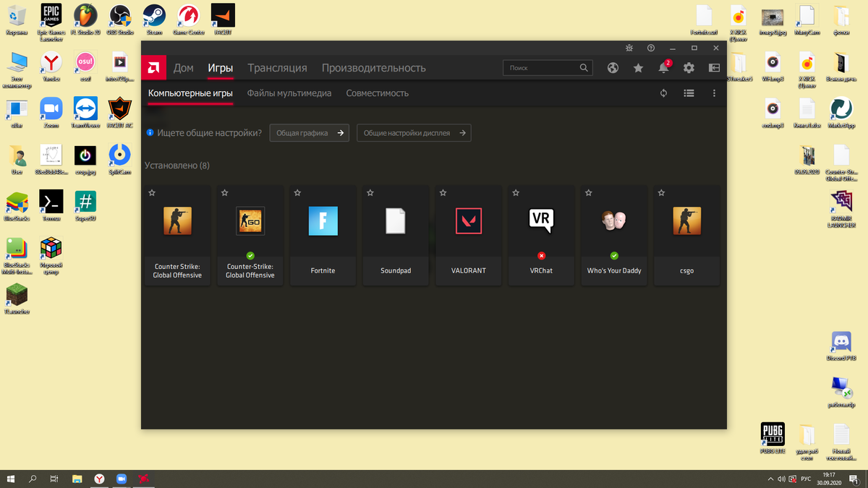Select TLauncher Minecraft desktop icon
This screenshot has height=488, width=868.
(17, 299)
